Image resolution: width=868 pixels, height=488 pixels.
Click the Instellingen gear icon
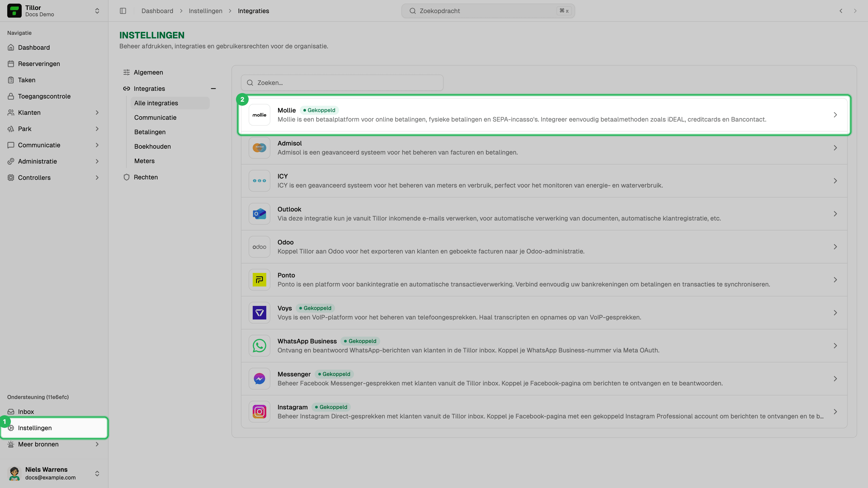point(11,428)
